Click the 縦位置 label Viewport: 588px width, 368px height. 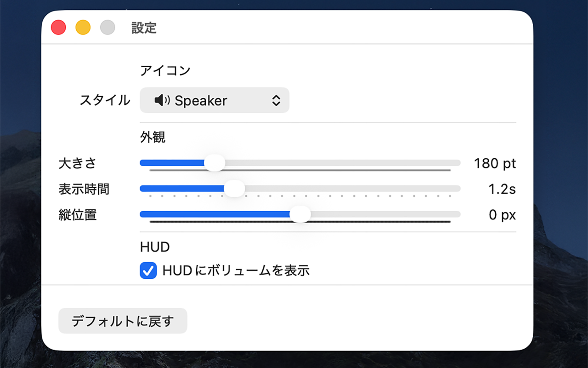pyautogui.click(x=78, y=215)
